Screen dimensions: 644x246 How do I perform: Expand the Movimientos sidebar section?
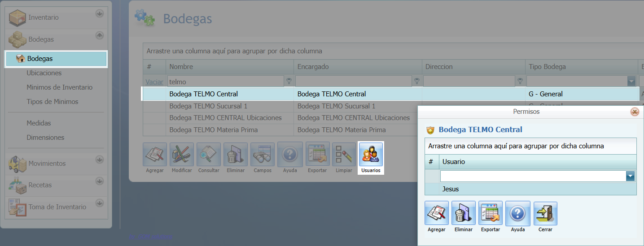[99, 160]
